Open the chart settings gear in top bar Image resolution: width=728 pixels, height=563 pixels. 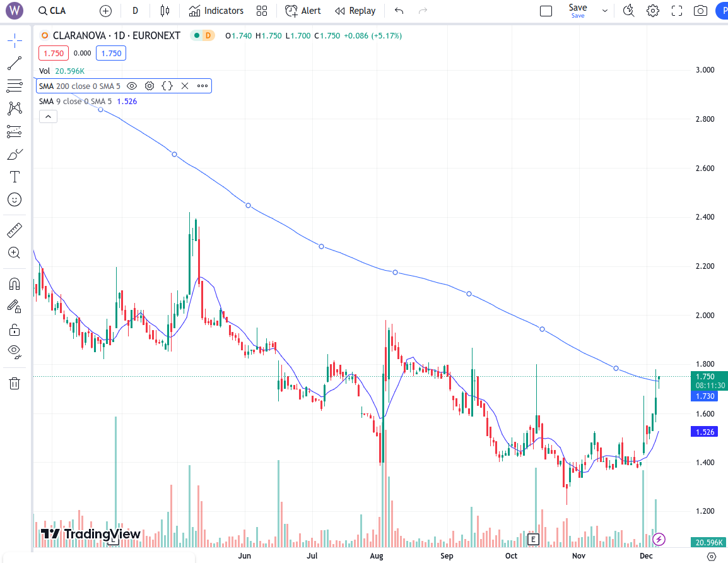click(653, 11)
